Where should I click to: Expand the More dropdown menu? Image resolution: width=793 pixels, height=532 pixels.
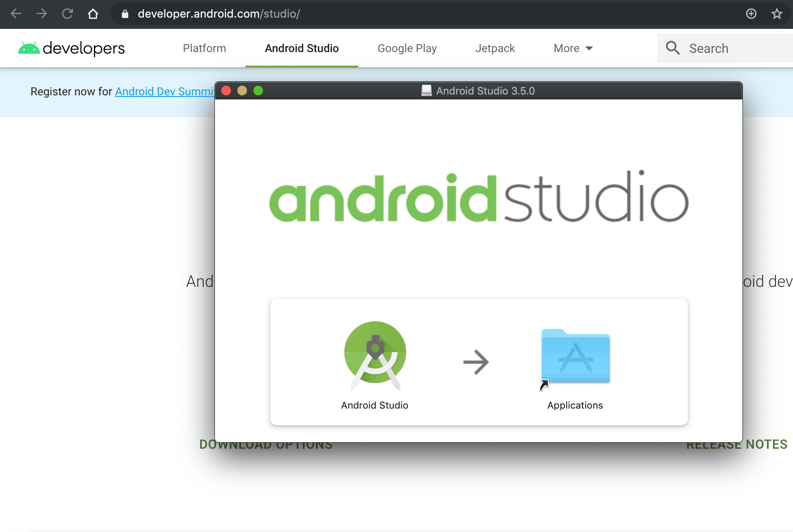573,48
